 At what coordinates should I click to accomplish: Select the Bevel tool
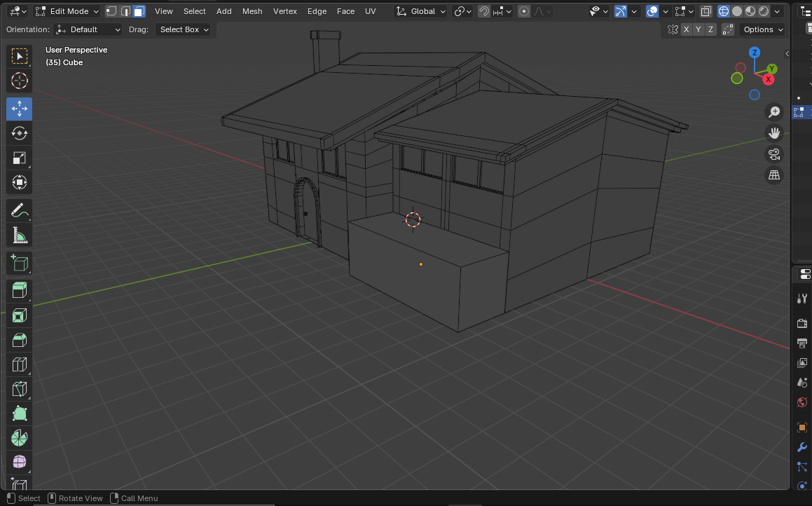[x=19, y=340]
